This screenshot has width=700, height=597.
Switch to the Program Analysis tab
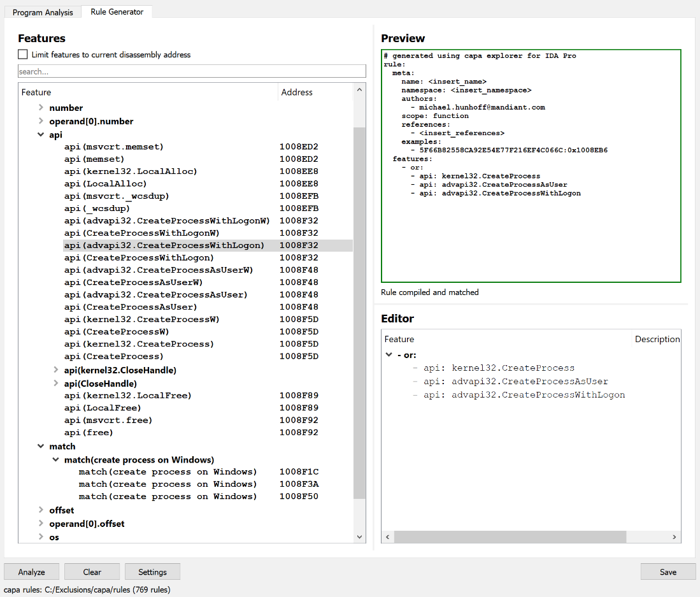[42, 11]
